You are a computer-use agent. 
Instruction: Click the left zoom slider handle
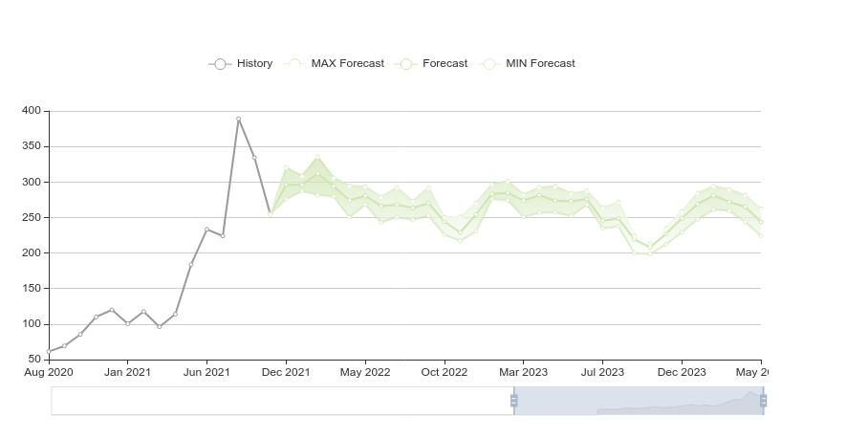514,401
